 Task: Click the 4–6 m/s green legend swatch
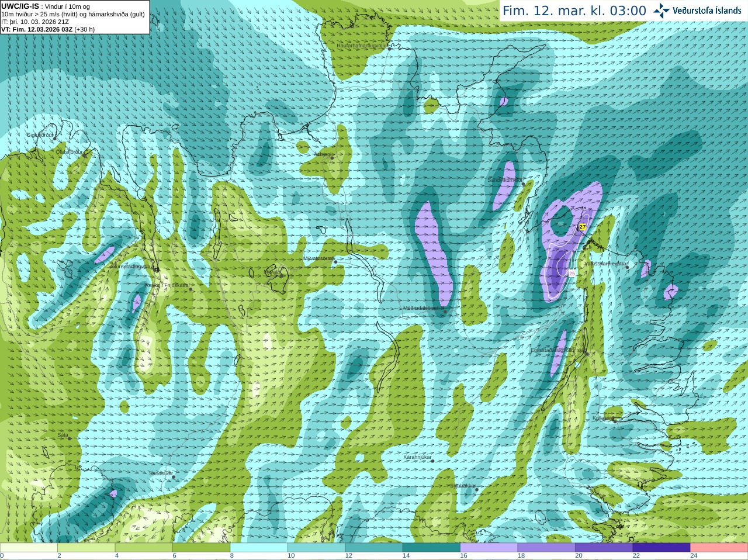click(x=144, y=548)
